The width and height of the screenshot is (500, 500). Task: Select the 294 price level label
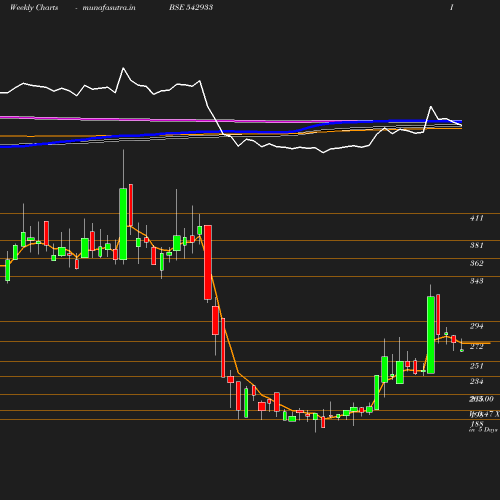[477, 326]
